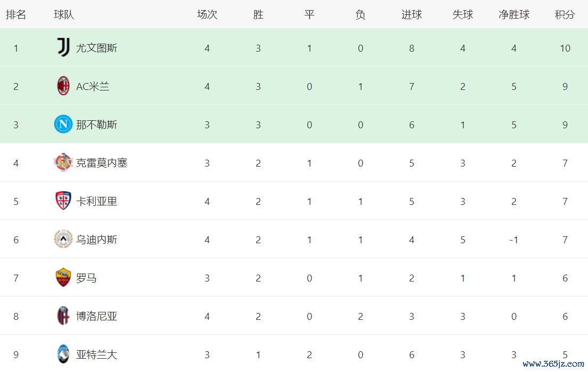The width and height of the screenshot is (588, 372).
Task: Click the AC Milan club crest
Action: click(63, 86)
